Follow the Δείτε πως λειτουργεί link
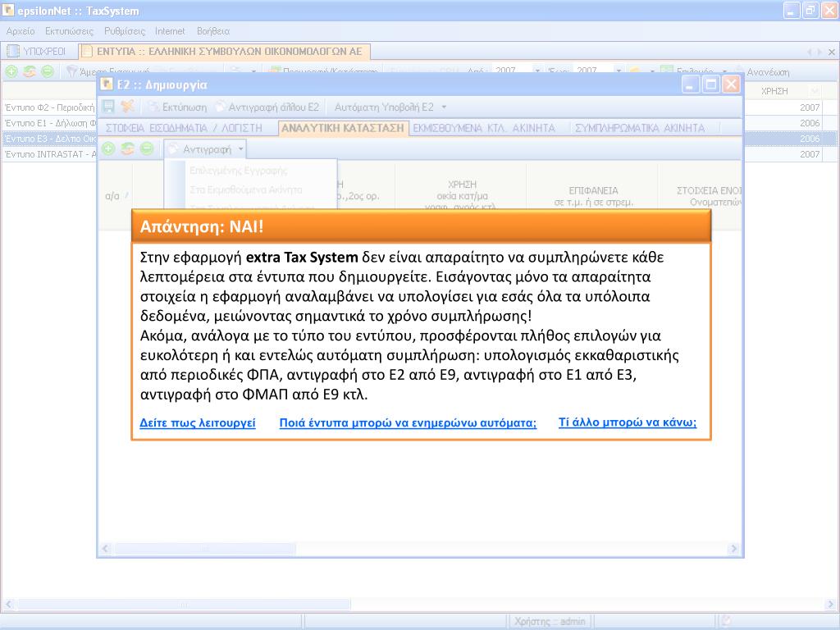840x630 pixels. (x=198, y=422)
